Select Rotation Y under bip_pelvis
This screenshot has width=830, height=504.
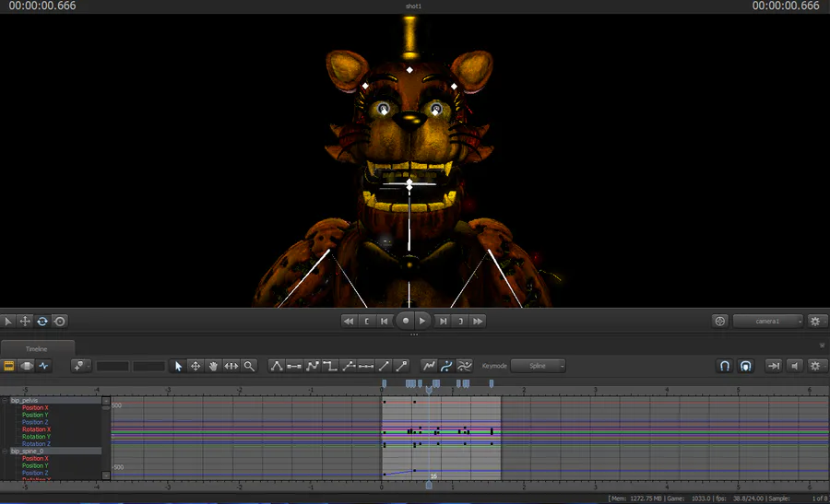(x=37, y=437)
